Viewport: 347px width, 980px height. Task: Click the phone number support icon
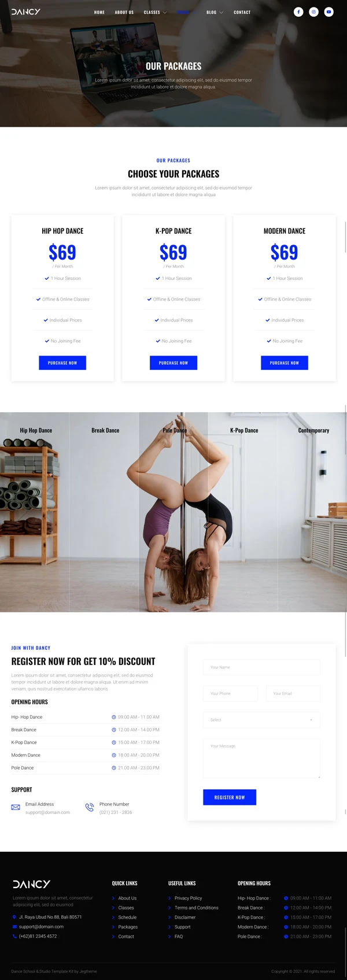click(x=90, y=807)
